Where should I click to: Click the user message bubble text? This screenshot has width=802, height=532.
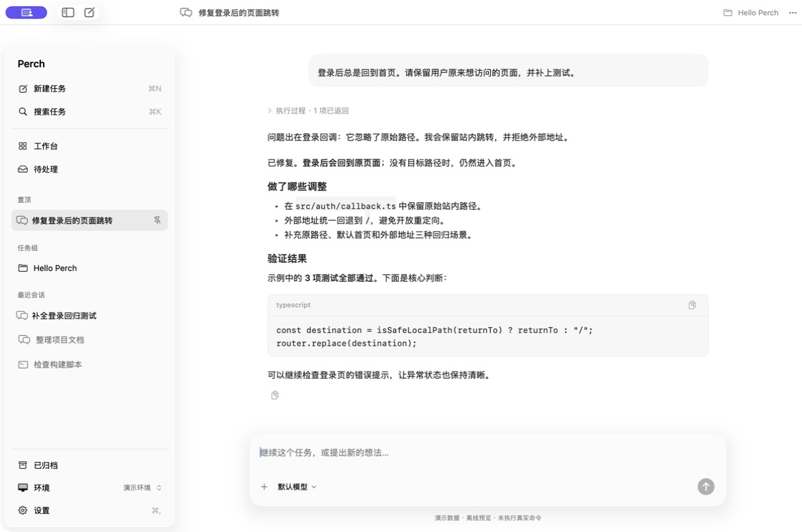pos(446,73)
